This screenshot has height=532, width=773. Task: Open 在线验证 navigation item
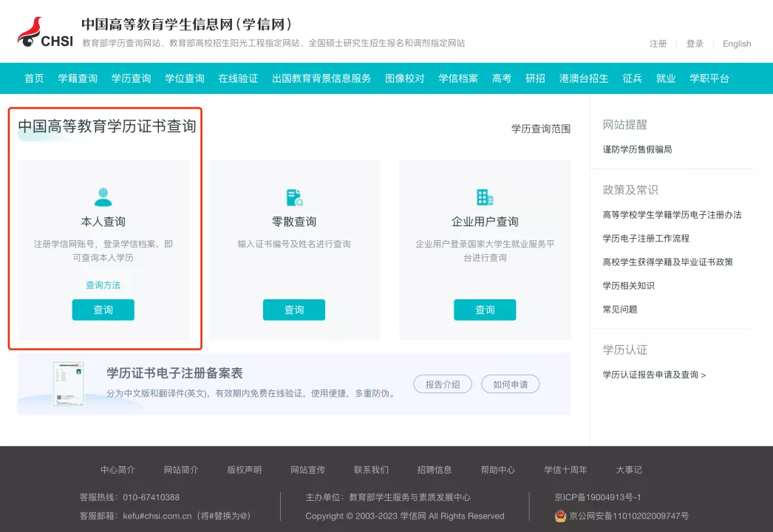(x=238, y=78)
